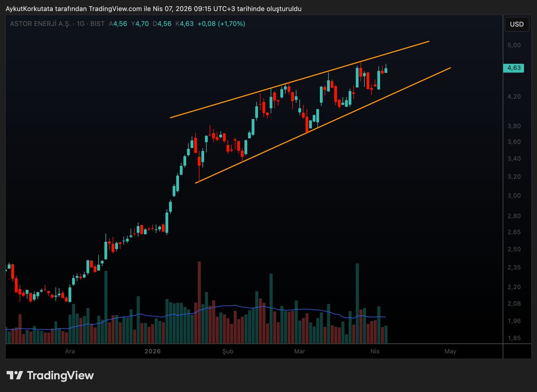Click the opening value A4,56
The image size is (537, 392).
pyautogui.click(x=118, y=24)
